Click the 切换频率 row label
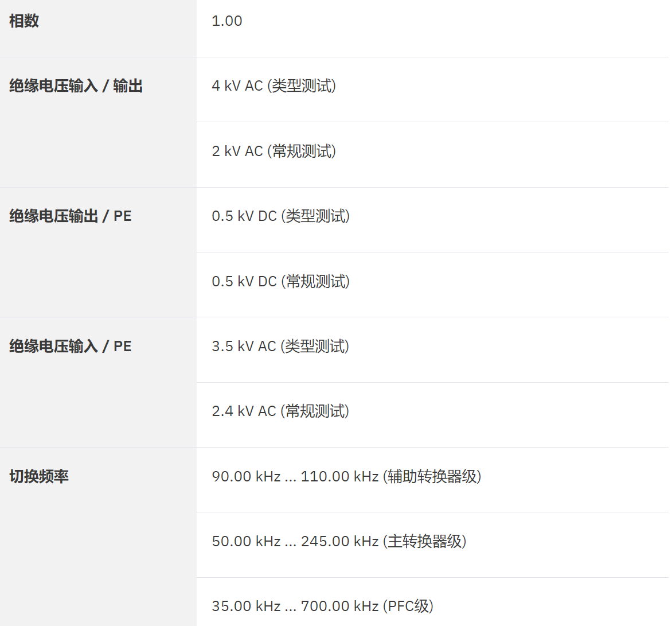 tap(39, 477)
